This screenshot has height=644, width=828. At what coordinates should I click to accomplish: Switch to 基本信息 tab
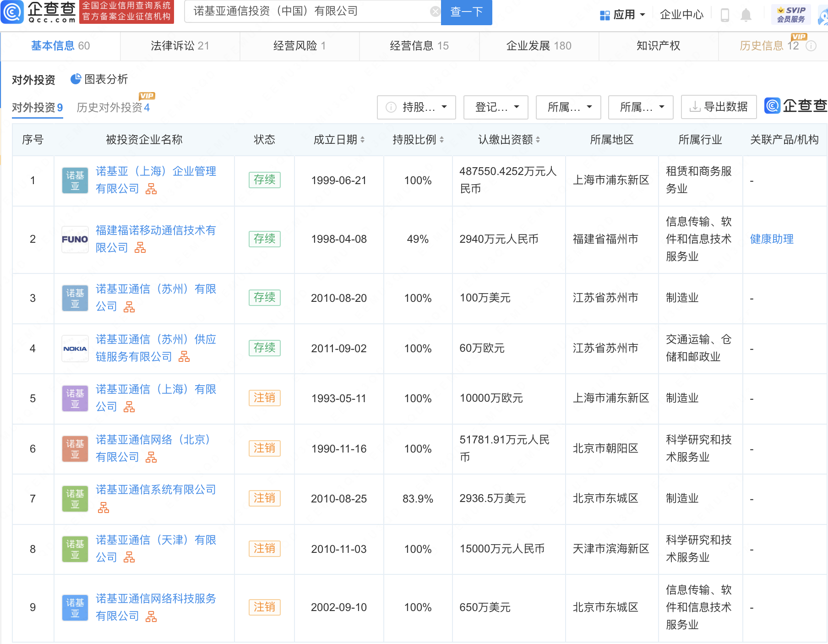(x=60, y=46)
